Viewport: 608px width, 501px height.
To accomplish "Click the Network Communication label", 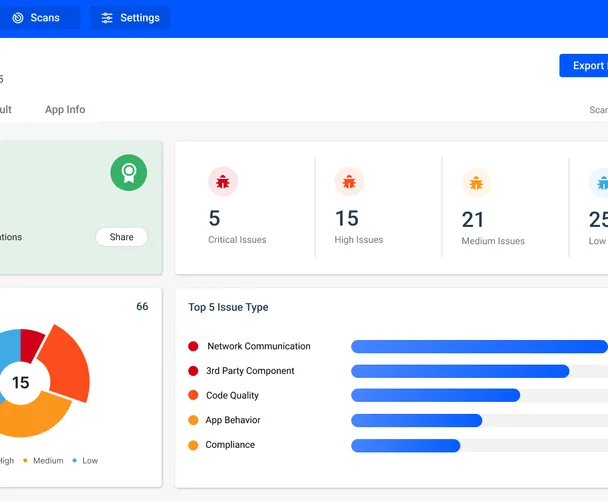I will [259, 346].
